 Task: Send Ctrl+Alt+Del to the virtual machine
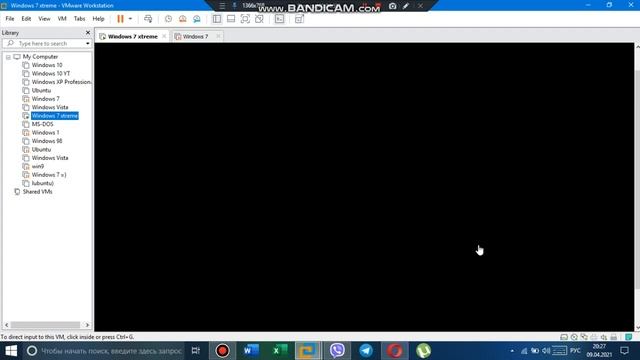(x=148, y=19)
